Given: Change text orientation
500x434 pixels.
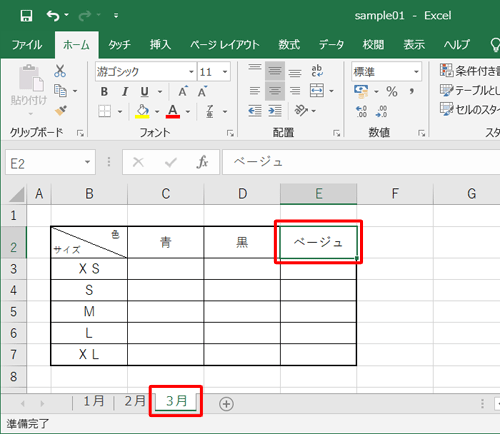Looking at the screenshot, I should pos(301,110).
